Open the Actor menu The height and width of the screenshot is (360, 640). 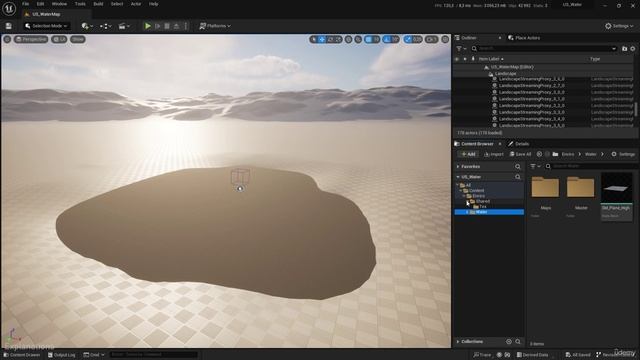136,4
